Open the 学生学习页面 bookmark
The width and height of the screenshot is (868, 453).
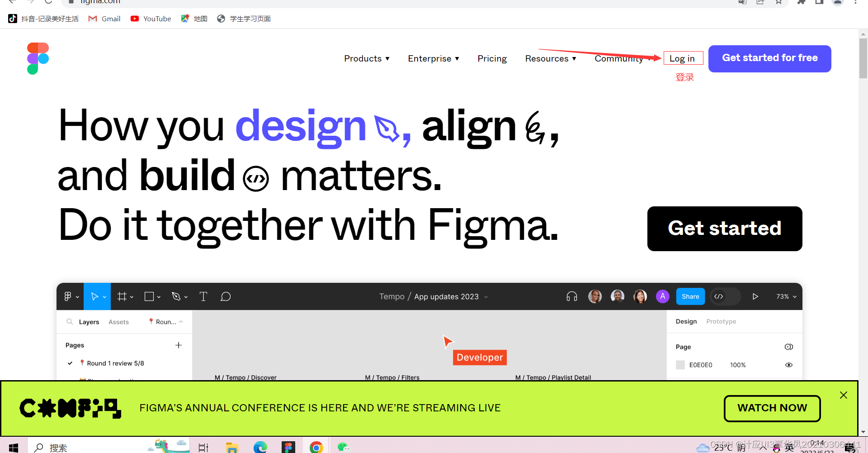point(244,19)
